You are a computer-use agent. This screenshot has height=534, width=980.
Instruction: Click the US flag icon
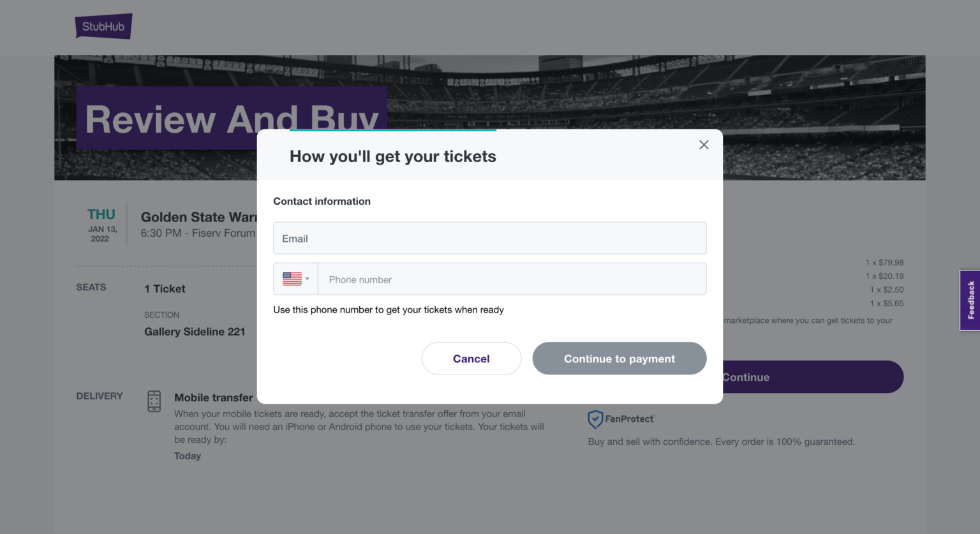tap(292, 279)
